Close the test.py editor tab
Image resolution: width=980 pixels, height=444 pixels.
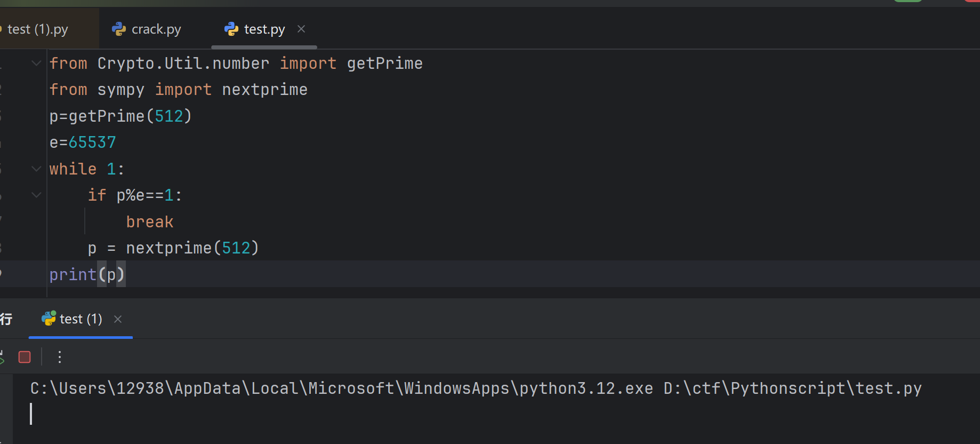coord(301,29)
